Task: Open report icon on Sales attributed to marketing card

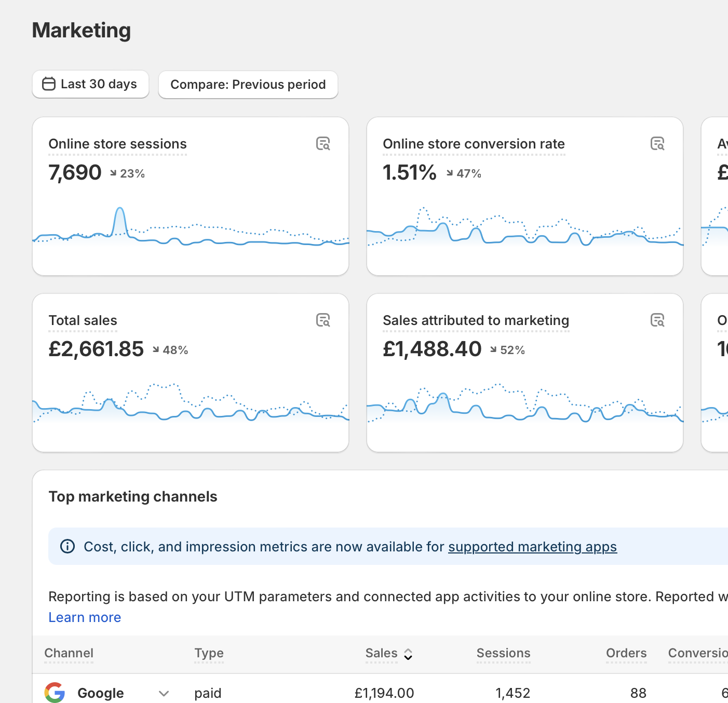Action: (x=657, y=320)
